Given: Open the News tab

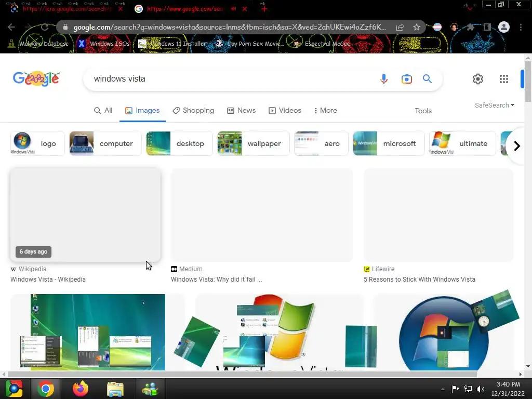Looking at the screenshot, I should click(x=241, y=111).
